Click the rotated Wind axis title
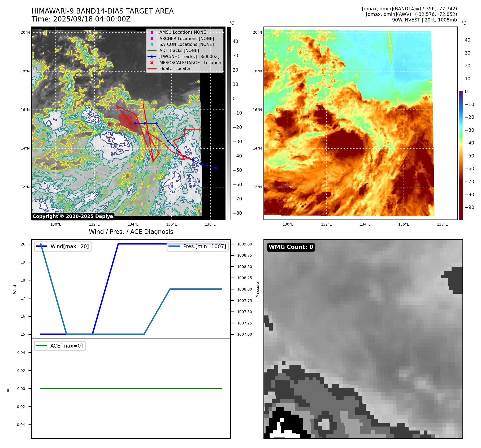 click(x=15, y=289)
